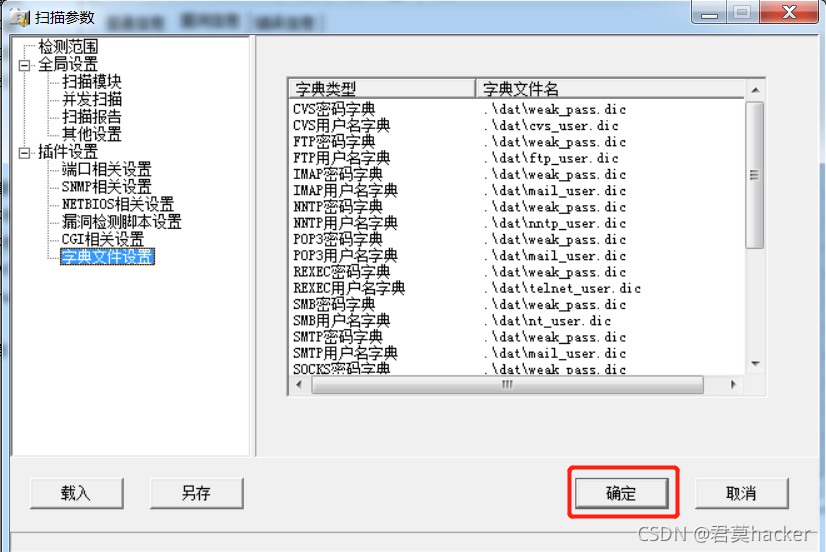826x552 pixels.
Task: Select IMAP用户名字典 row
Action: pyautogui.click(x=516, y=191)
